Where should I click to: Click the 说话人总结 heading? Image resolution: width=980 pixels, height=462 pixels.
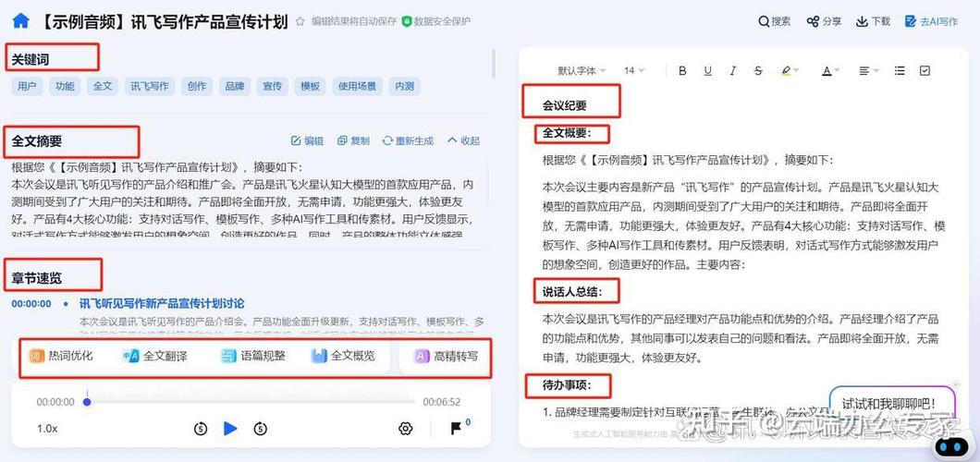(x=571, y=290)
